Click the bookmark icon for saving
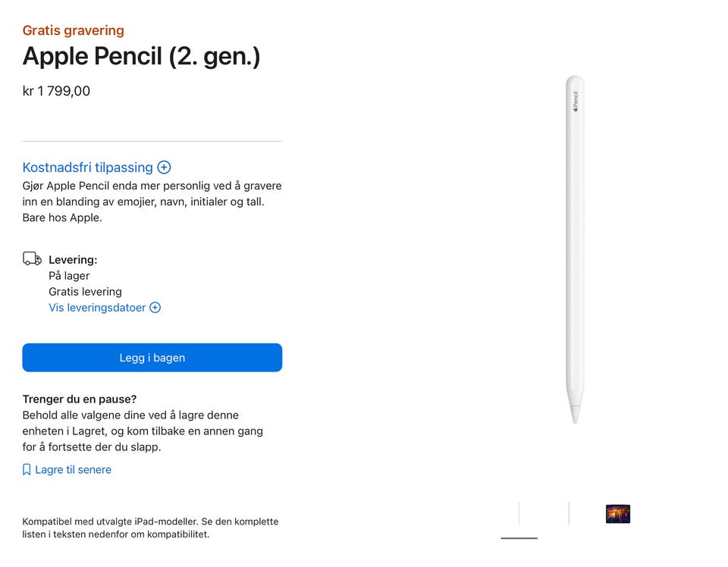Screen dimensions: 728x567 (x=27, y=470)
